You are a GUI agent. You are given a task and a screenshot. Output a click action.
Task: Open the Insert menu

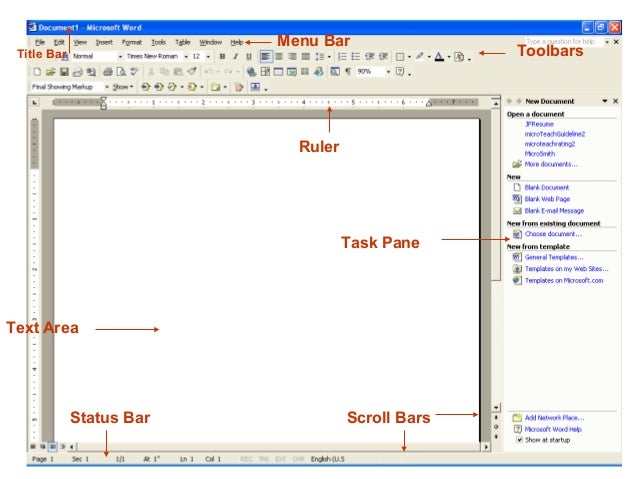pyautogui.click(x=104, y=42)
